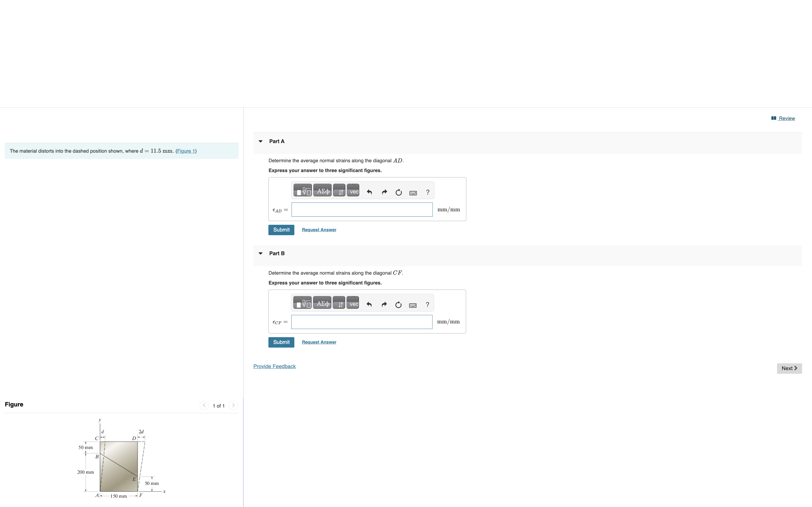The image size is (812, 507).
Task: Click the Part B subscript arrows icon
Action: click(339, 304)
